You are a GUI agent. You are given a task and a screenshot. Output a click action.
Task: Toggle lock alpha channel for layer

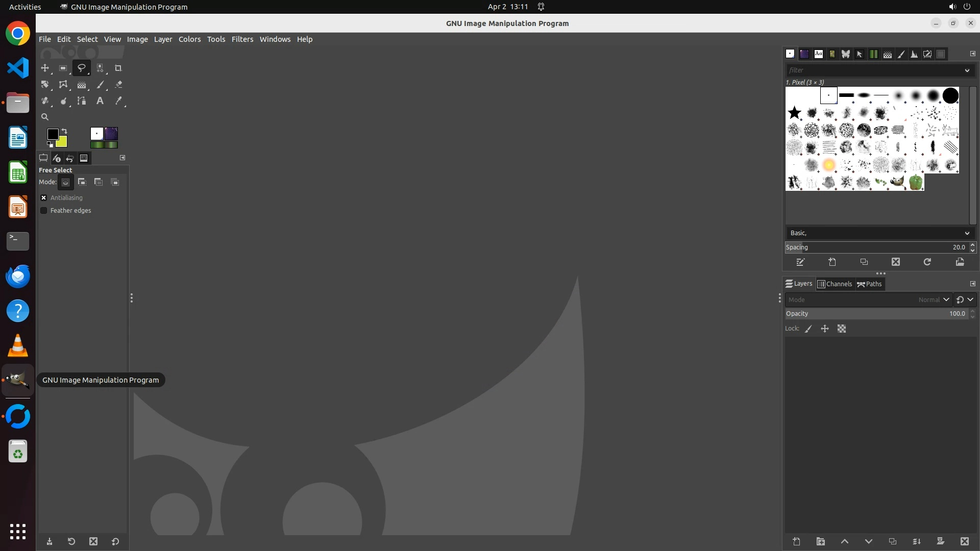pyautogui.click(x=842, y=329)
